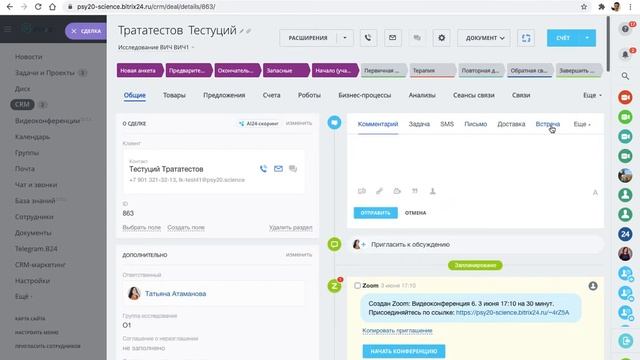
Task: Open the Расширения dropdown arrow
Action: (x=345, y=38)
